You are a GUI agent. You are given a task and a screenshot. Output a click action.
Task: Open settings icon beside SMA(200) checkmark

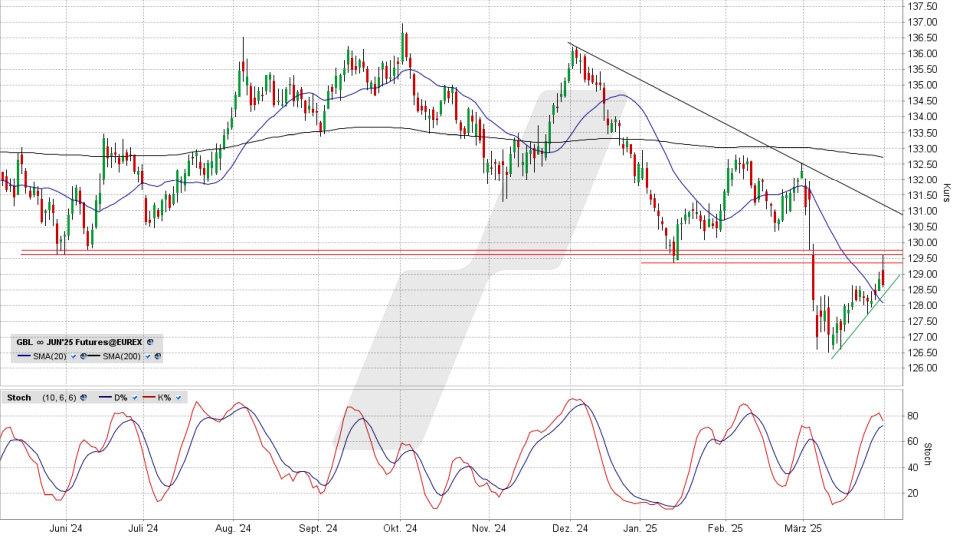click(158, 356)
